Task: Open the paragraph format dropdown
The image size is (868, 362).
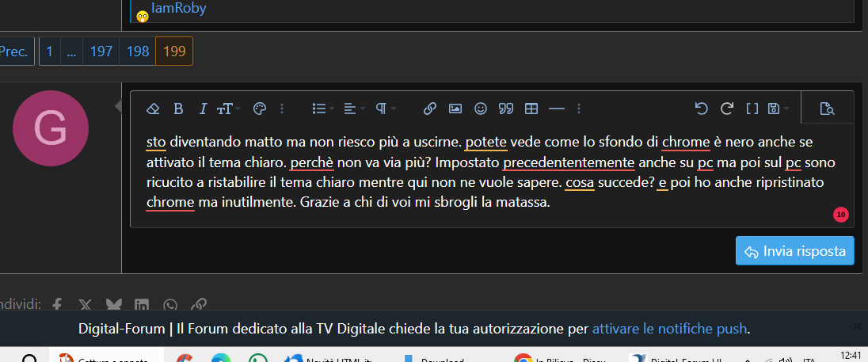Action: pyautogui.click(x=386, y=109)
